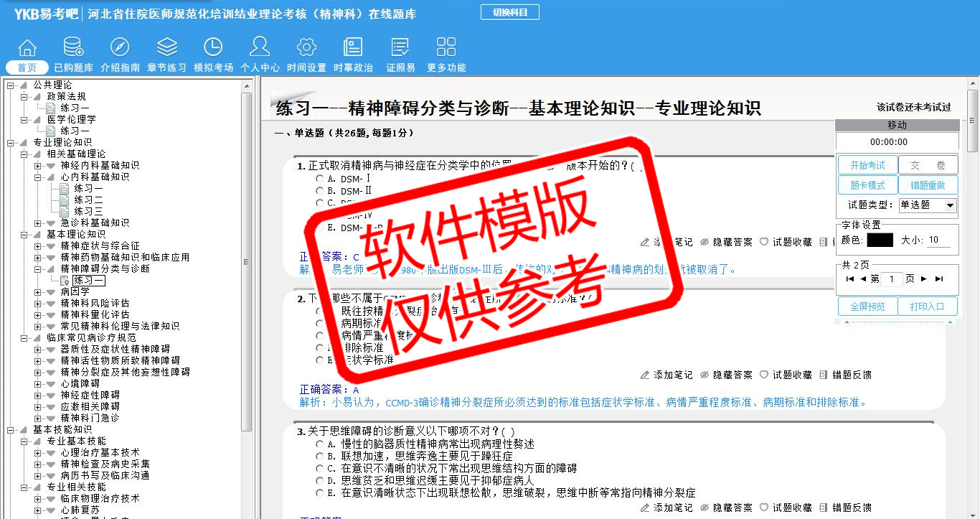The height and width of the screenshot is (519, 980).
Task: Expand the 心境障碍 tree node
Action: [x=38, y=384]
